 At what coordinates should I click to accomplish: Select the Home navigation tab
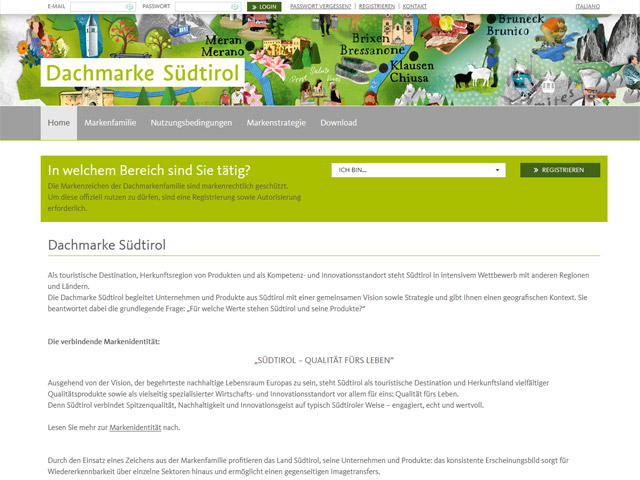pyautogui.click(x=59, y=123)
